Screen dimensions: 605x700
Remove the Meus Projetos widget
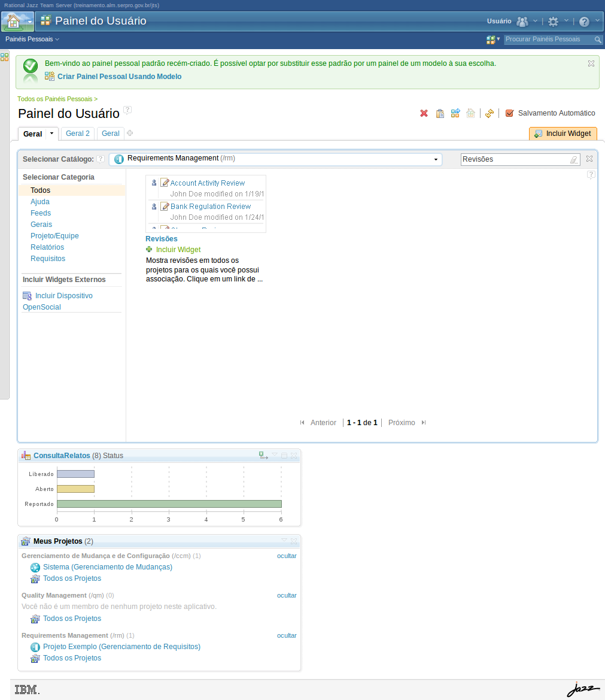(294, 541)
